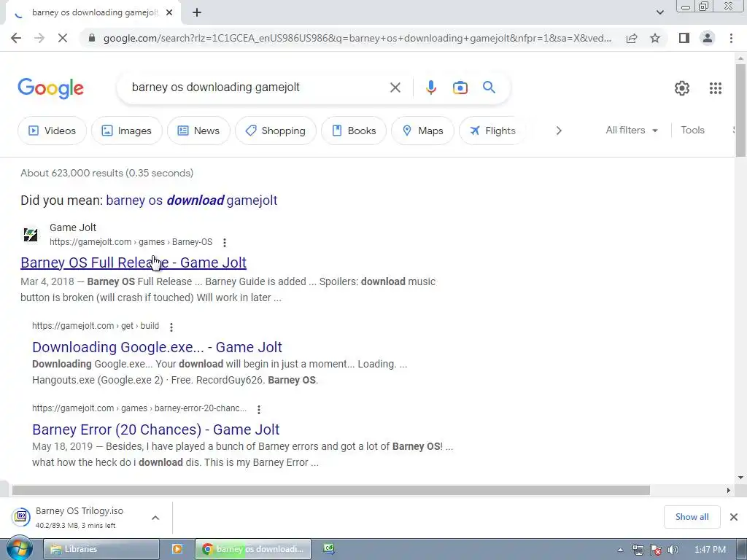Go to Google homepage via the logo

(x=50, y=88)
